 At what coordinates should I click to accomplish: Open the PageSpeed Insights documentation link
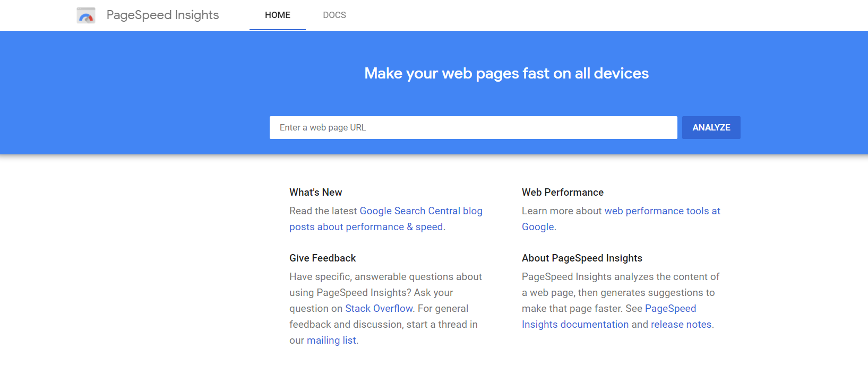pos(609,316)
